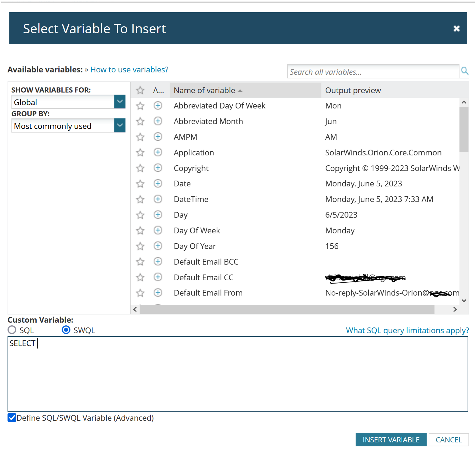Image resolution: width=476 pixels, height=458 pixels.
Task: Click the plus icon for Abbreviated Month
Action: [x=158, y=121]
